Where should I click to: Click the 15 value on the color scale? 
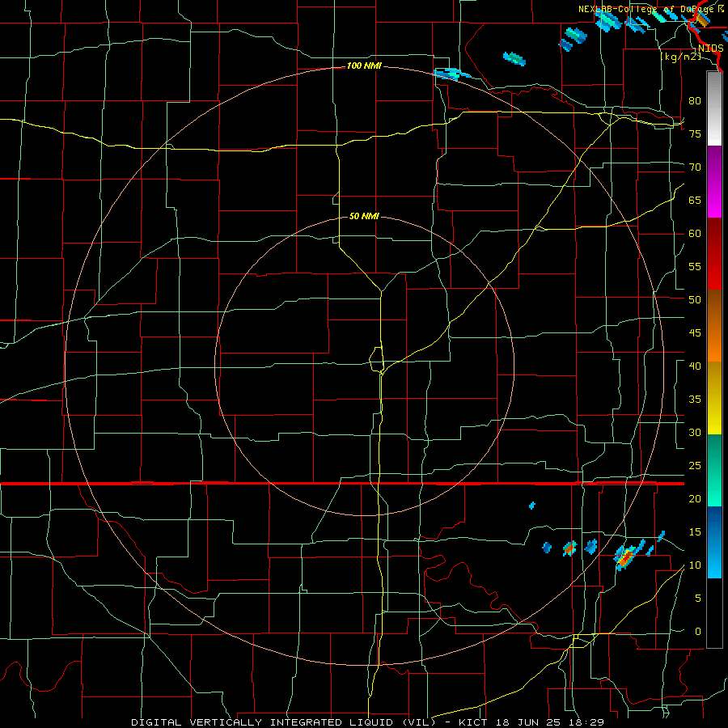point(695,532)
